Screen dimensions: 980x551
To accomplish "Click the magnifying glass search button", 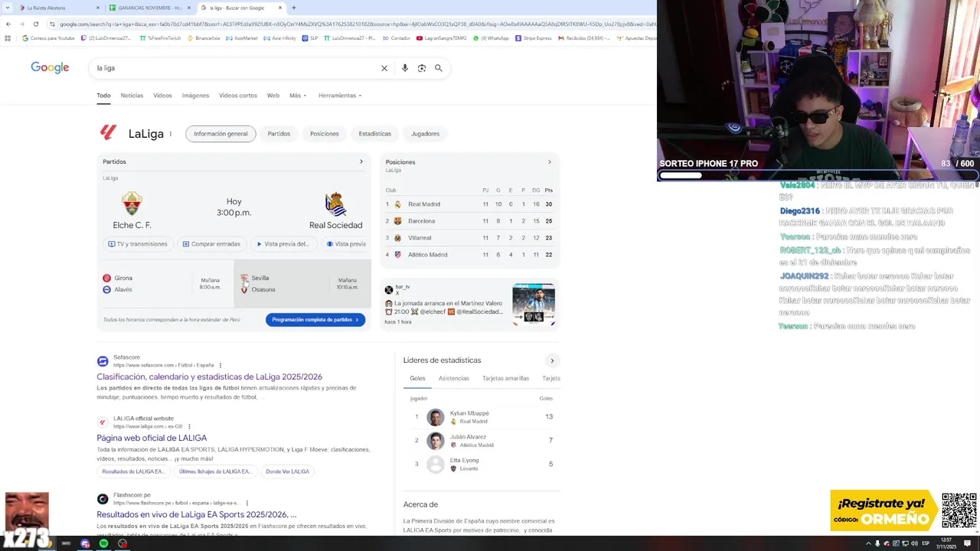I will click(x=439, y=68).
